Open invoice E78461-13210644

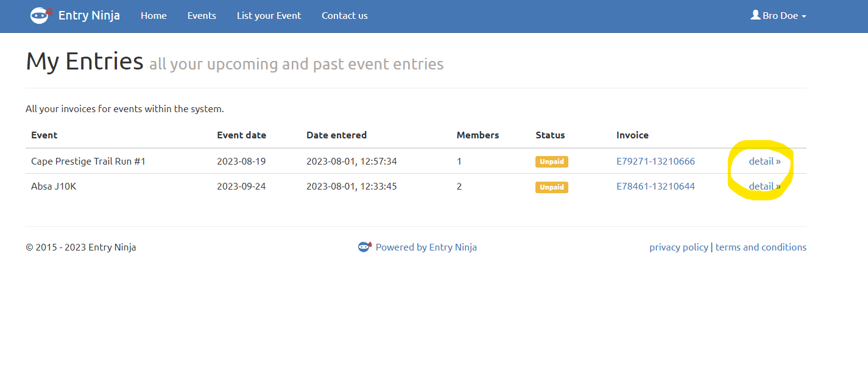point(655,187)
